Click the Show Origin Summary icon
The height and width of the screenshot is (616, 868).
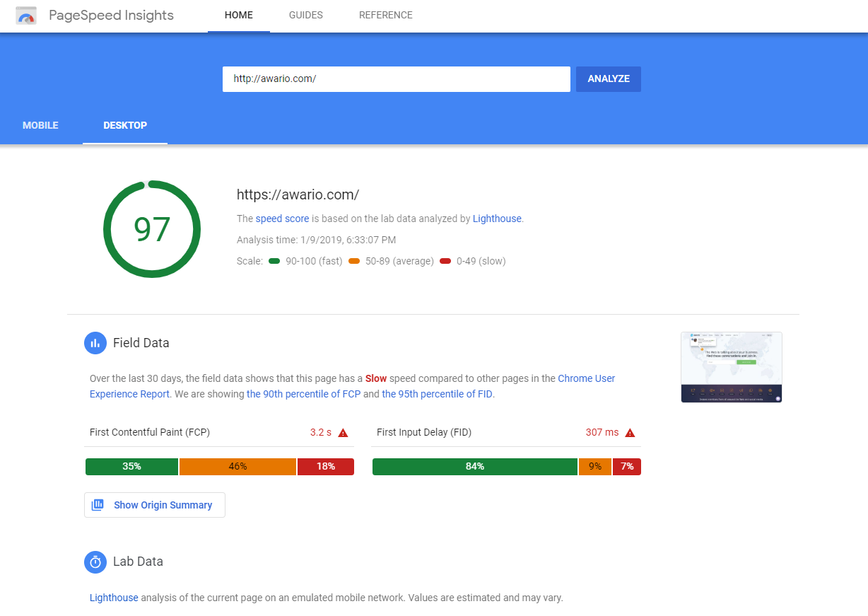[98, 505]
